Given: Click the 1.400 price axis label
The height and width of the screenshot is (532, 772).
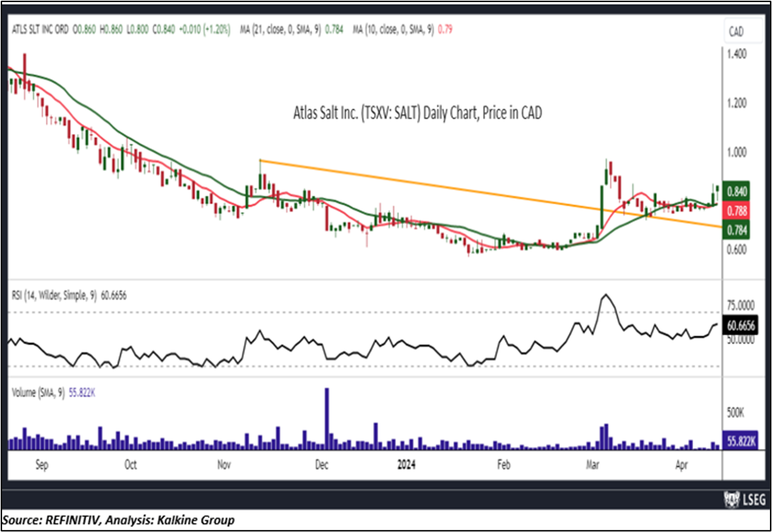Looking at the screenshot, I should [x=737, y=55].
